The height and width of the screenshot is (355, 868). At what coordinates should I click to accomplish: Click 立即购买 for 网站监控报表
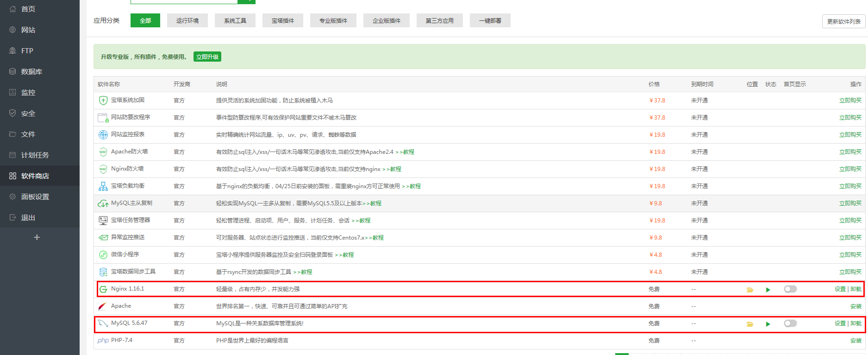(x=850, y=134)
